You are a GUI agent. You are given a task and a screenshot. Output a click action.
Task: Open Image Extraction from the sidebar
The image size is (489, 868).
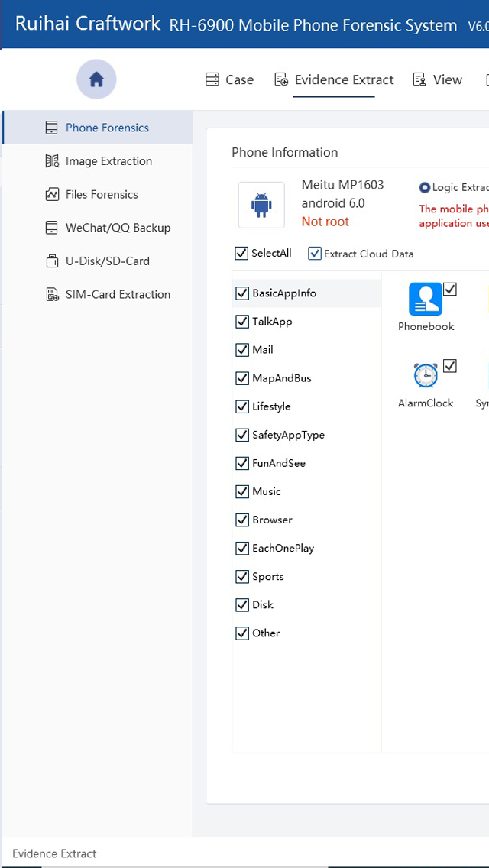[x=108, y=161]
